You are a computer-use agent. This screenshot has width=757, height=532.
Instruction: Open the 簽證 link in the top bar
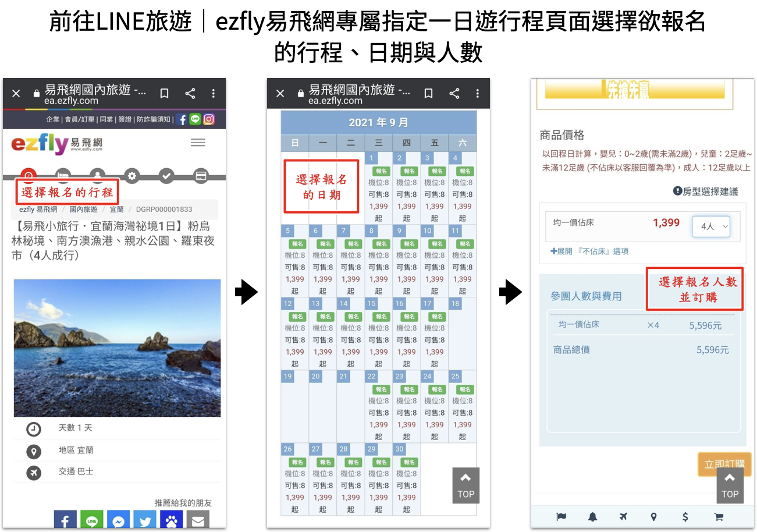(125, 119)
